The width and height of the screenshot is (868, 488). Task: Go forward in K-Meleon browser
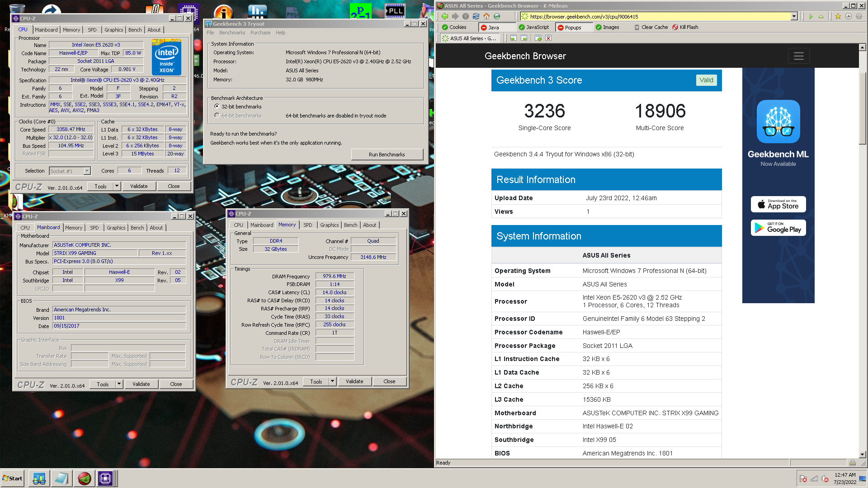tap(455, 16)
